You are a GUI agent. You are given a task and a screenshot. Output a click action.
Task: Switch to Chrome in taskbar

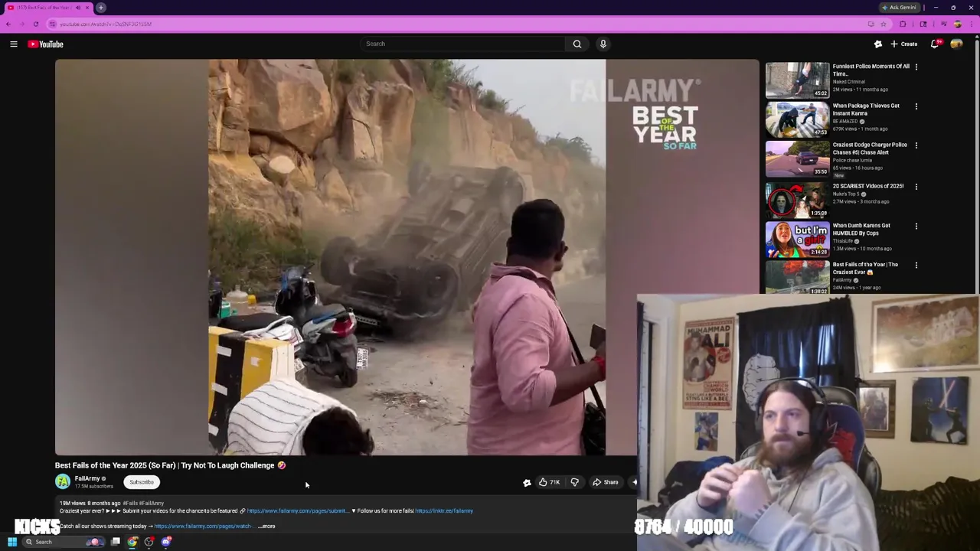click(132, 542)
